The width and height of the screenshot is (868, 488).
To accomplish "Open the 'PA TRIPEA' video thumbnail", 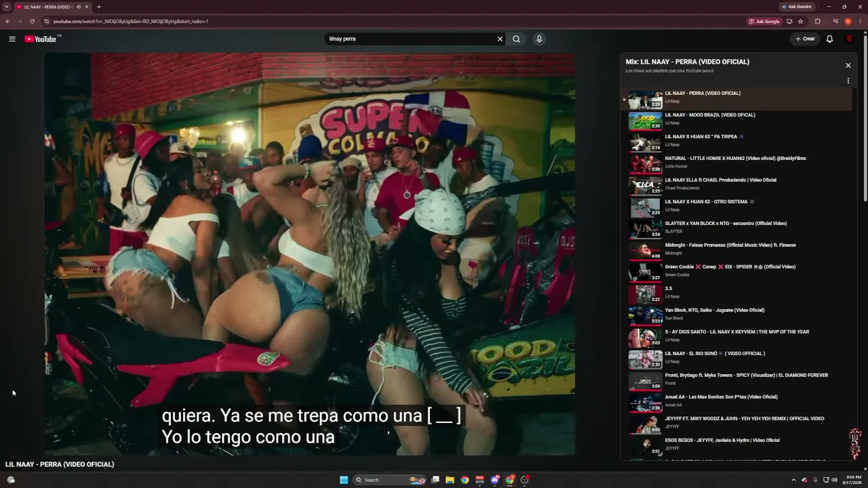I will click(645, 142).
